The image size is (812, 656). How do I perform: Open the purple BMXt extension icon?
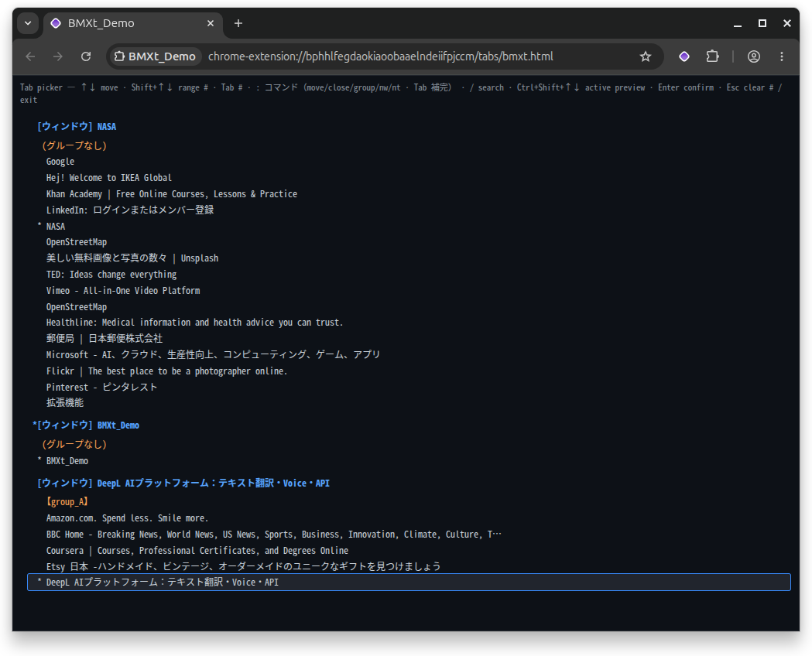[x=684, y=56]
